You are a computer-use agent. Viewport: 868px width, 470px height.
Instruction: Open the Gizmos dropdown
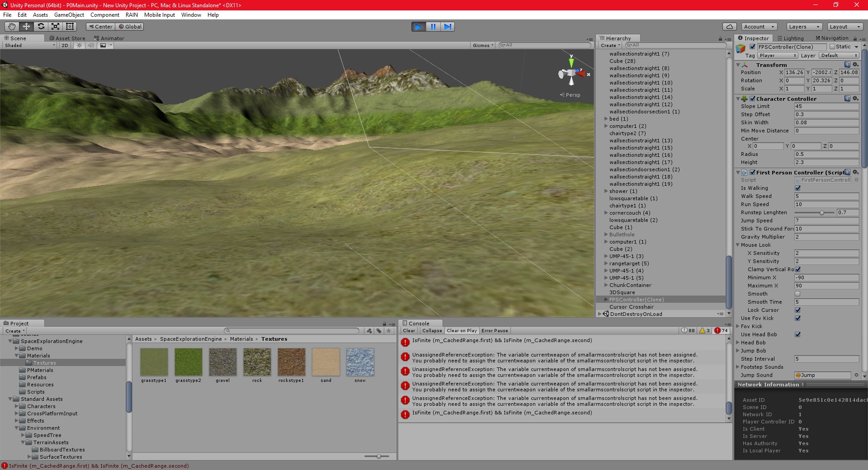point(483,45)
